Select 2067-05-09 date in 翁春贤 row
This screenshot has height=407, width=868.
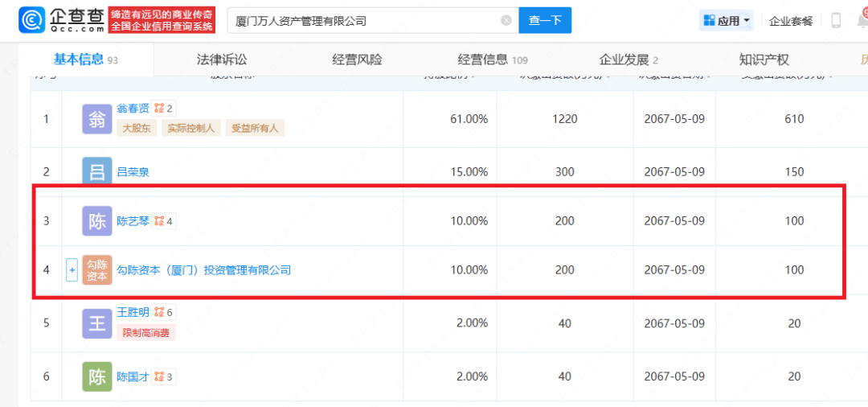pos(674,118)
